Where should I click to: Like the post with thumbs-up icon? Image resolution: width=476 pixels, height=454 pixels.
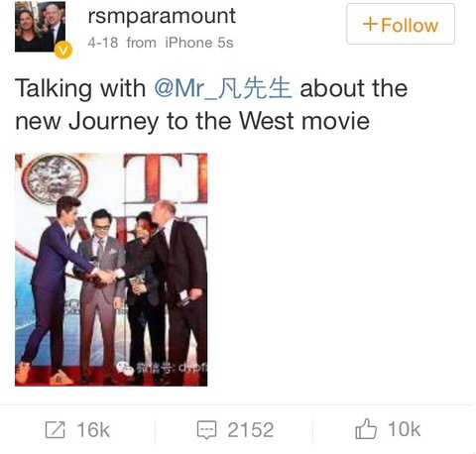pyautogui.click(x=366, y=428)
